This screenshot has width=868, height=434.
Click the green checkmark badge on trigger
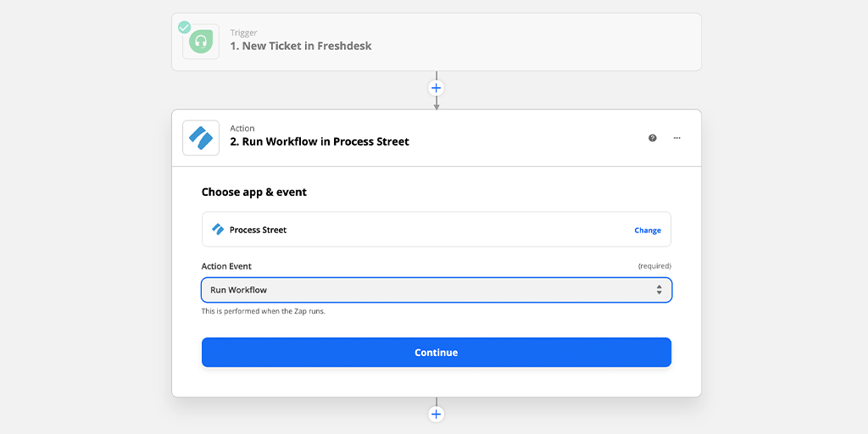tap(184, 27)
